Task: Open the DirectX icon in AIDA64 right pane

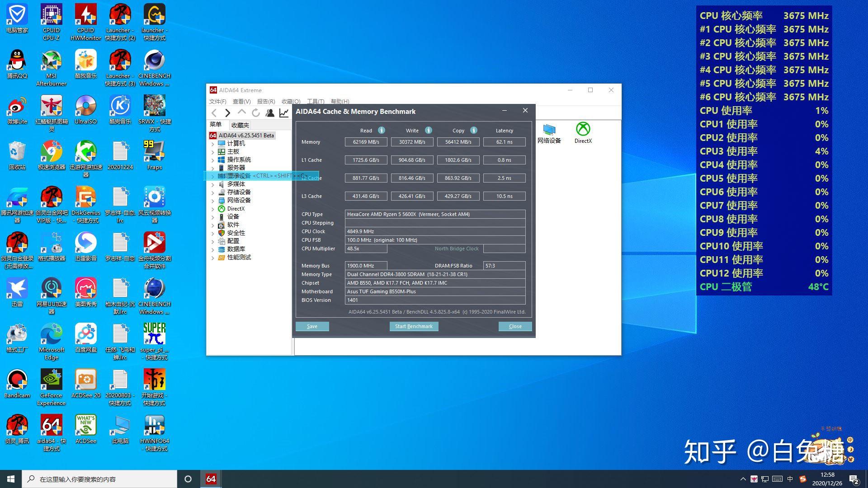Action: point(583,133)
